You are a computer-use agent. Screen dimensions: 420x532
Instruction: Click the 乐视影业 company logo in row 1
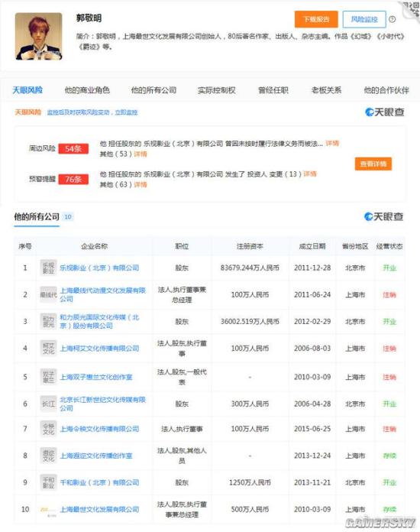[x=48, y=268]
